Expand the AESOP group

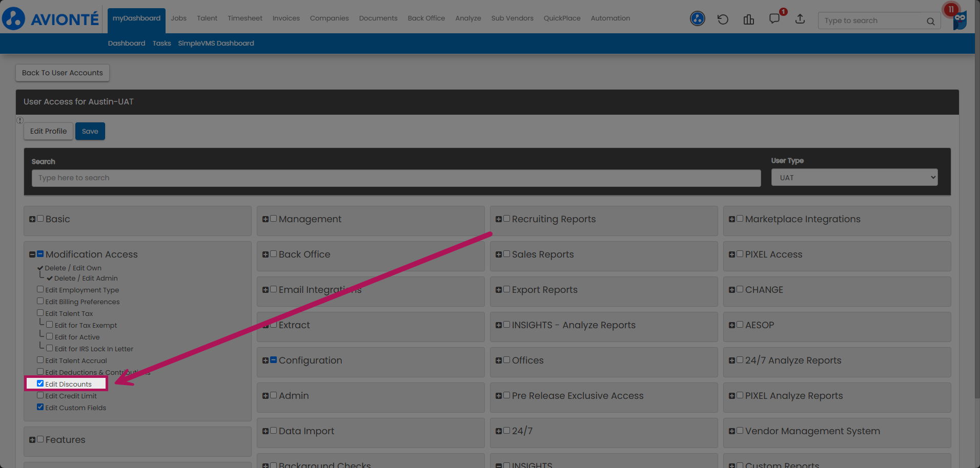732,325
